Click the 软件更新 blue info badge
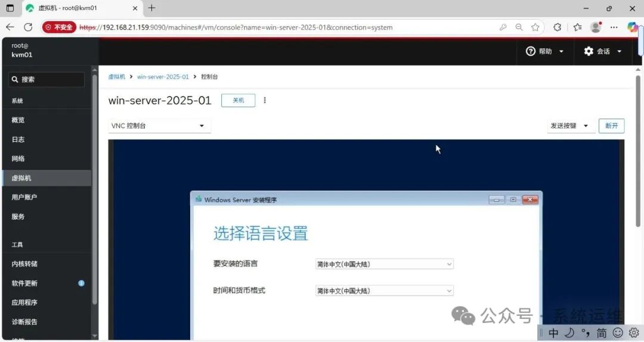This screenshot has width=644, height=342. point(81,283)
